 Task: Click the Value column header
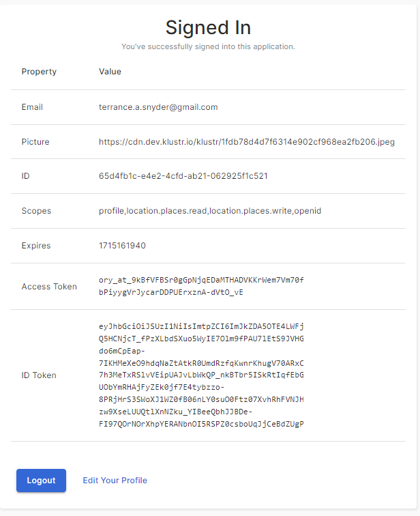(x=110, y=72)
